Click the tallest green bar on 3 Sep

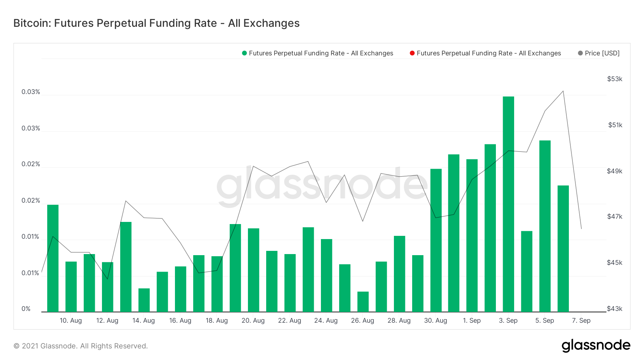[x=508, y=204]
